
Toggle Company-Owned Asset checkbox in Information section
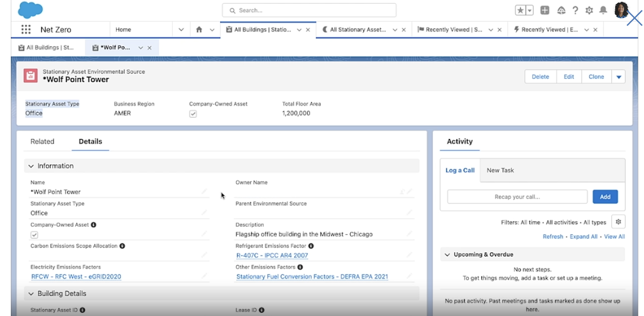(x=34, y=235)
